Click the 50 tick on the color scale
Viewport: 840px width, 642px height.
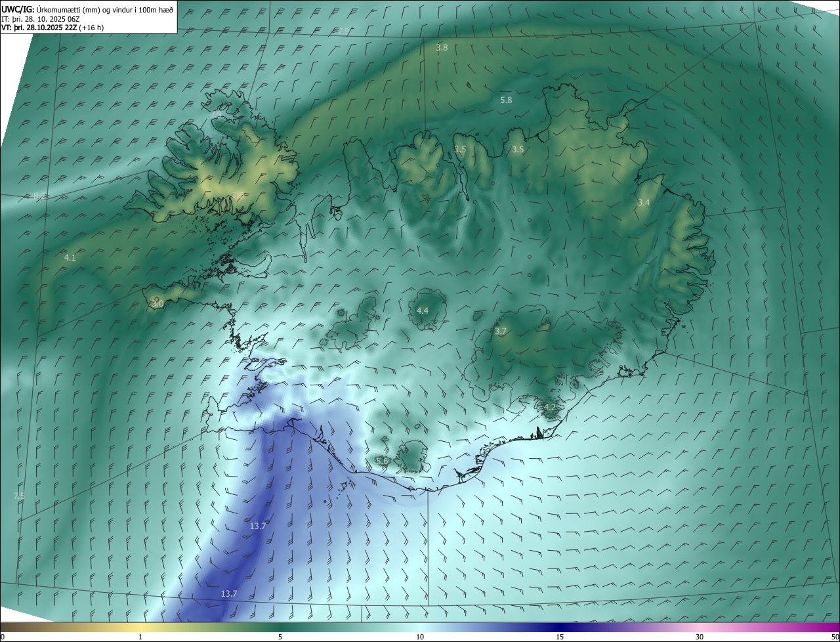tap(835, 637)
